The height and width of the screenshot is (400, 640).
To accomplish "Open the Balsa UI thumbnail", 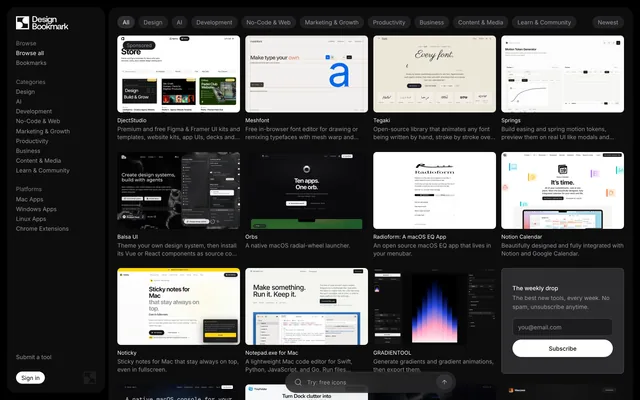I will click(178, 191).
